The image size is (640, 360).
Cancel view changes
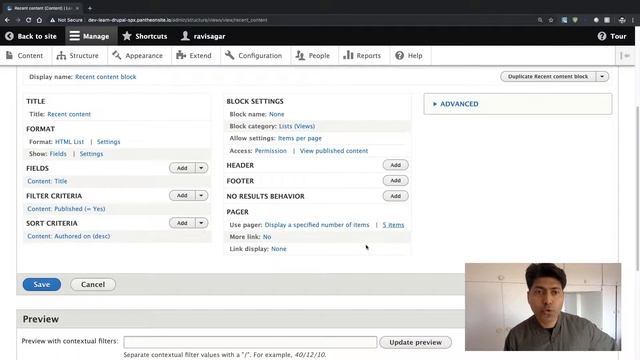point(93,284)
